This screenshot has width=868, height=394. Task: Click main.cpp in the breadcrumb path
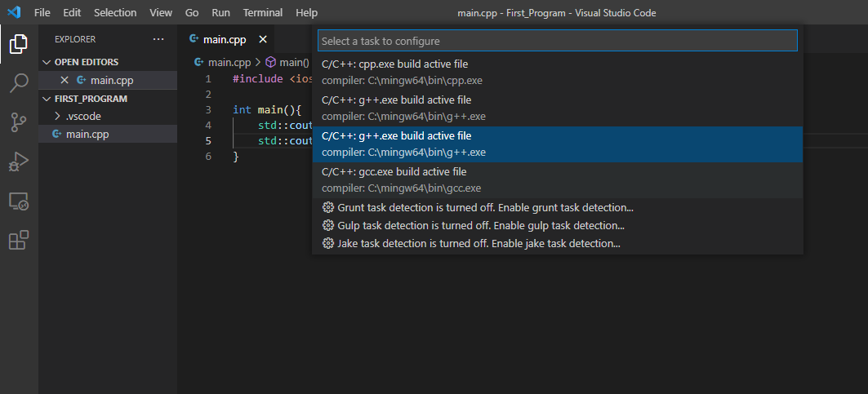[229, 62]
